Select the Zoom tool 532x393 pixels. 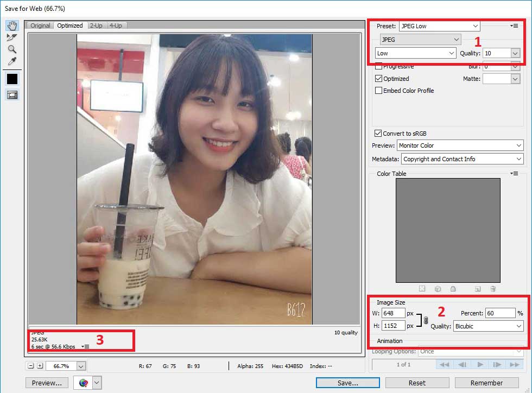point(12,49)
